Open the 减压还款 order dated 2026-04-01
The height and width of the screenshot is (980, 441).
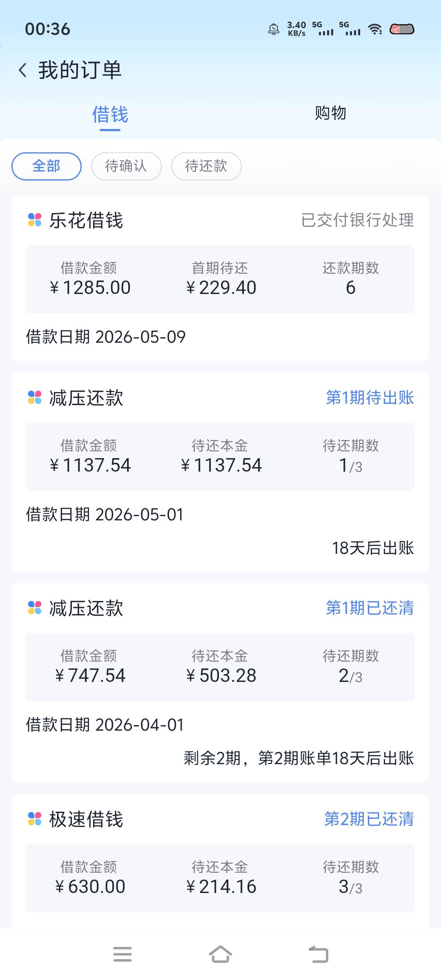220,683
